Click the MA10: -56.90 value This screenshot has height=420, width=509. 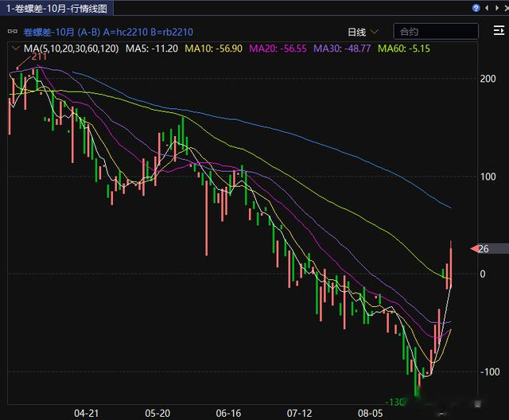(x=213, y=49)
